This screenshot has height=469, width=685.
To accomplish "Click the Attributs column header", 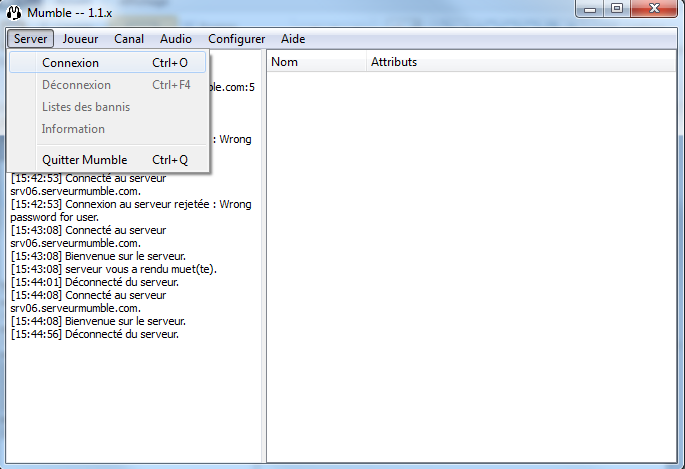I will coord(521,62).
